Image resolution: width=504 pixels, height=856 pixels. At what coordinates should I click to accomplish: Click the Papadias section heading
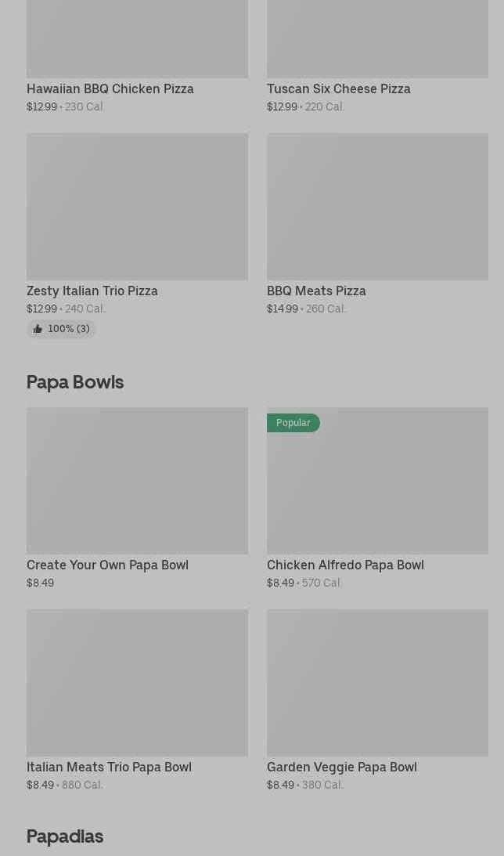click(65, 836)
